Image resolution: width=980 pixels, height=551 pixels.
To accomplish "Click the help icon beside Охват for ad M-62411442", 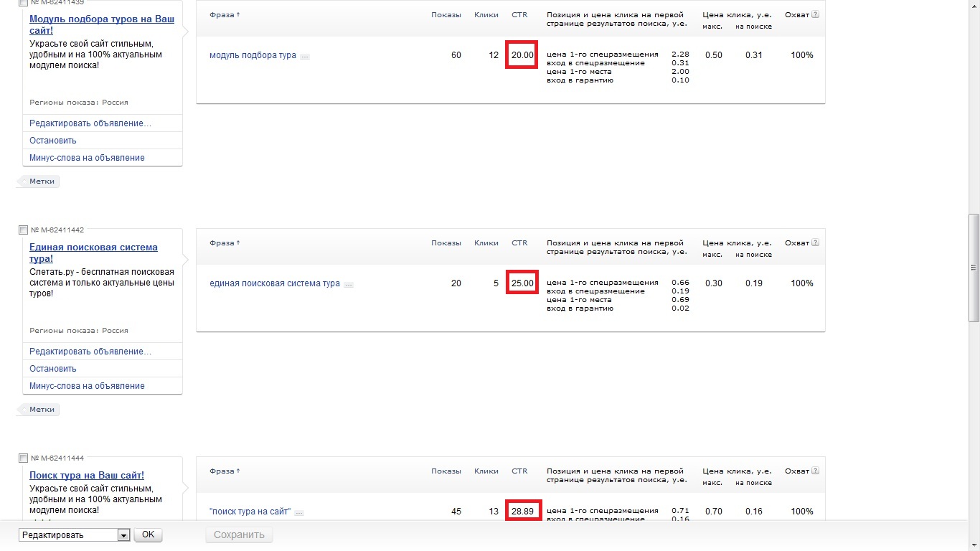I will click(x=815, y=242).
